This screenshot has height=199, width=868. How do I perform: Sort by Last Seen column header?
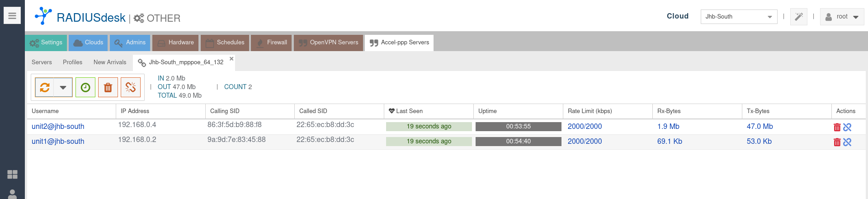point(409,111)
